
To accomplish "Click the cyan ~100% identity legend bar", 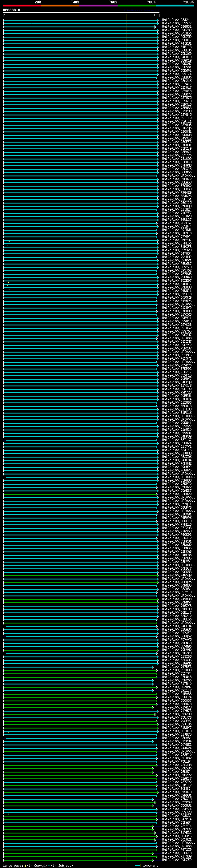I will pyautogui.click(x=175, y=6).
